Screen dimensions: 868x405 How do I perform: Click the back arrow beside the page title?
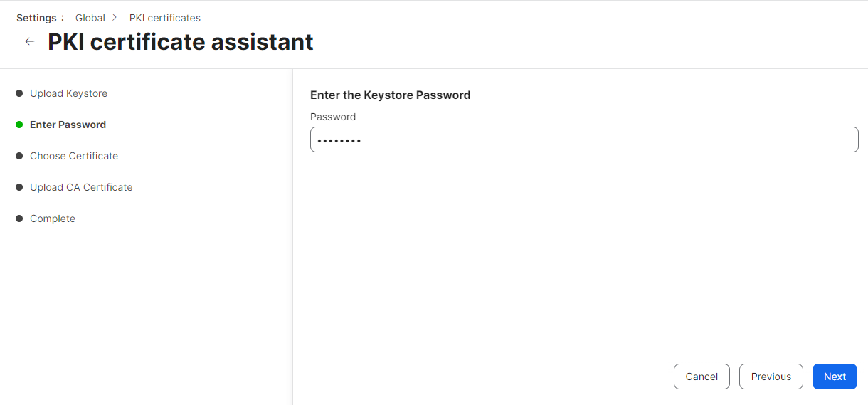pos(29,42)
